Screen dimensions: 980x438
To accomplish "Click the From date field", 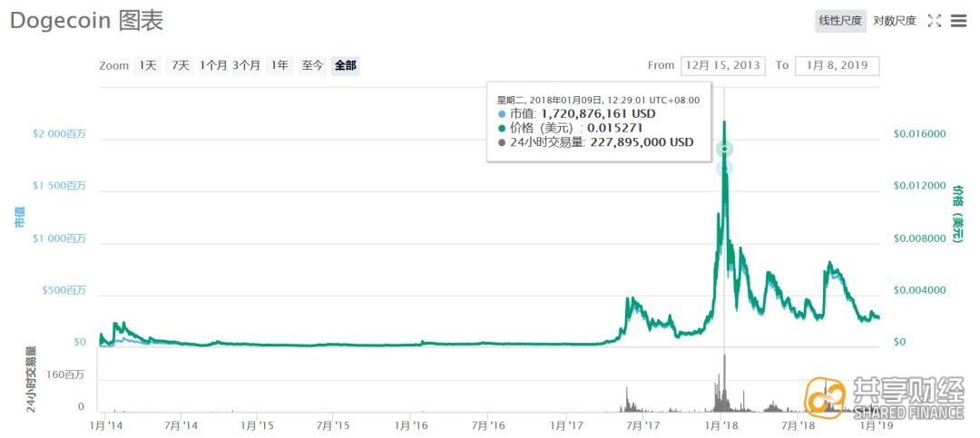I will 722,65.
